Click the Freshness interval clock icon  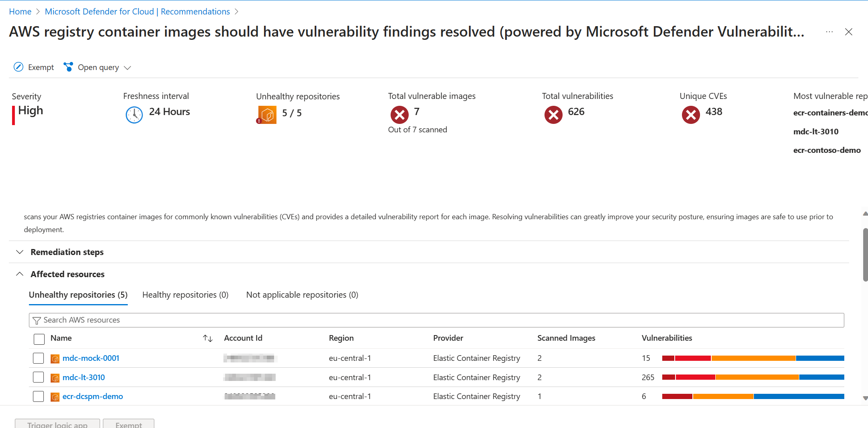point(134,115)
